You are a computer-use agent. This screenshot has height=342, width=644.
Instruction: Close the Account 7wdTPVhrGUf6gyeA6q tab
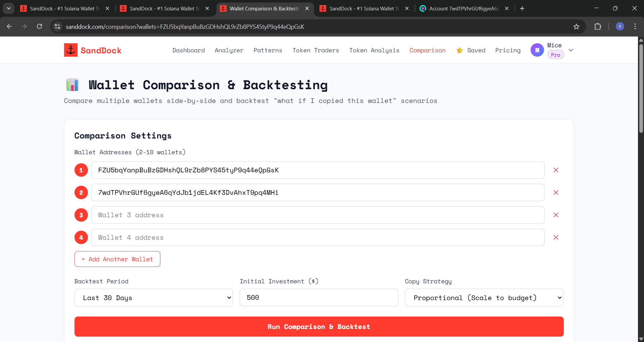pos(507,8)
